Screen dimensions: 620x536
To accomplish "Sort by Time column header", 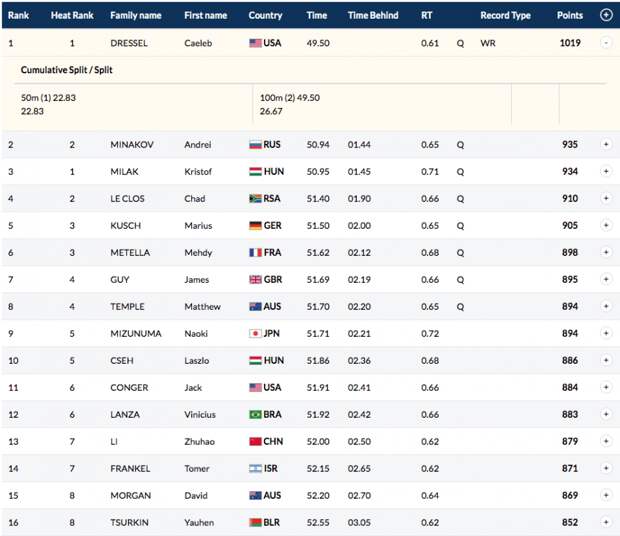I will click(317, 16).
